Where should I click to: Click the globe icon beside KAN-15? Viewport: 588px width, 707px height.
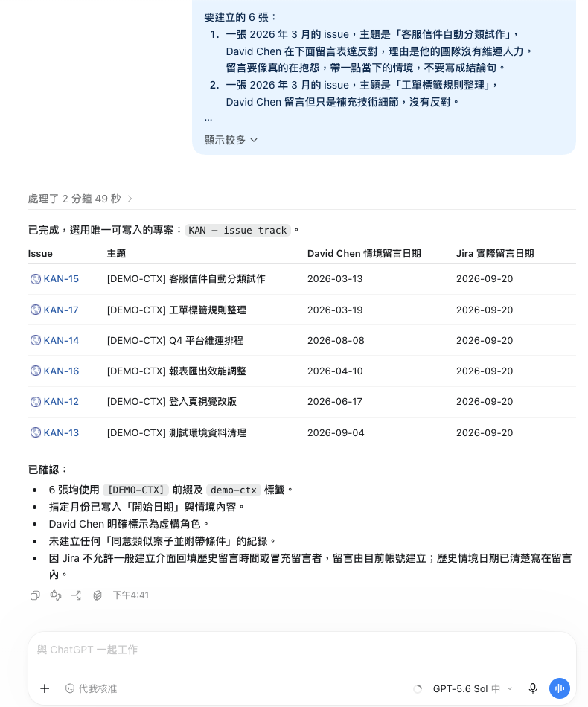35,279
